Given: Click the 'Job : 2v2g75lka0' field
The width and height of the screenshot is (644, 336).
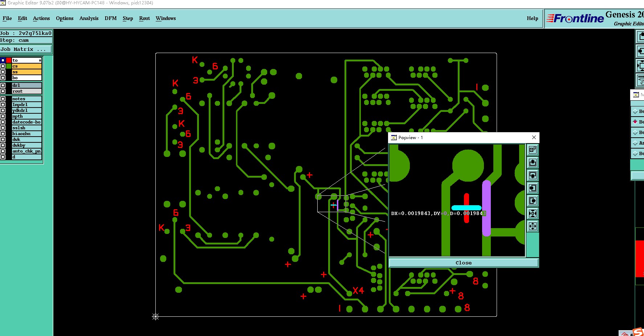Looking at the screenshot, I should (26, 33).
